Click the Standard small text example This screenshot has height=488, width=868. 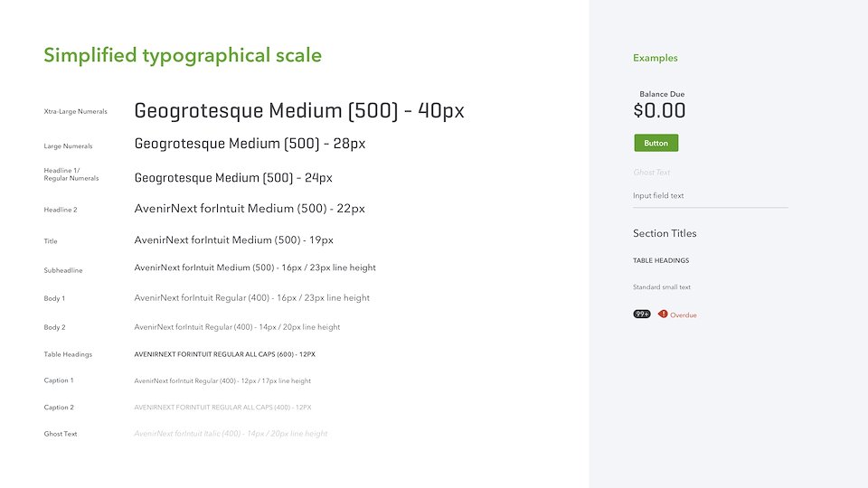click(662, 287)
